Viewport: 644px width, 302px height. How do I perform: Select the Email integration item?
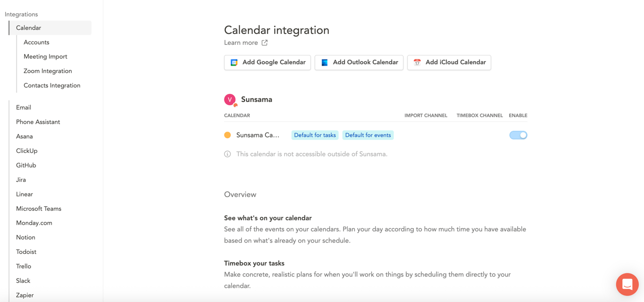(24, 108)
